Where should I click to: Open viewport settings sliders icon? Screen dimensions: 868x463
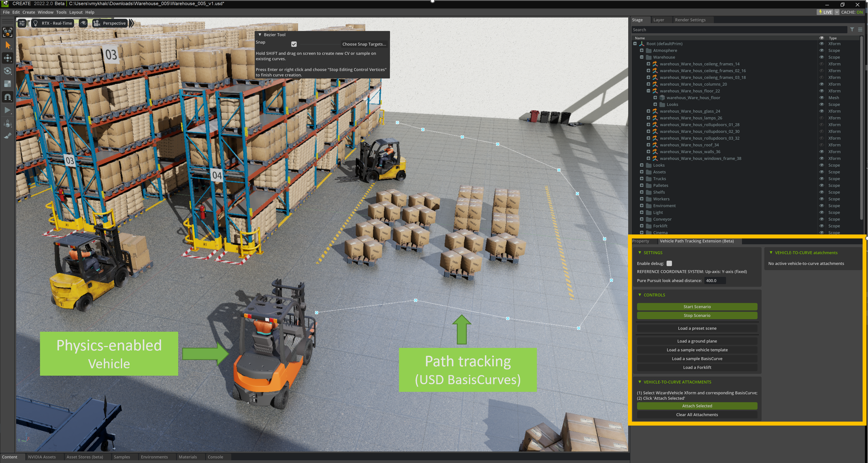tap(22, 23)
